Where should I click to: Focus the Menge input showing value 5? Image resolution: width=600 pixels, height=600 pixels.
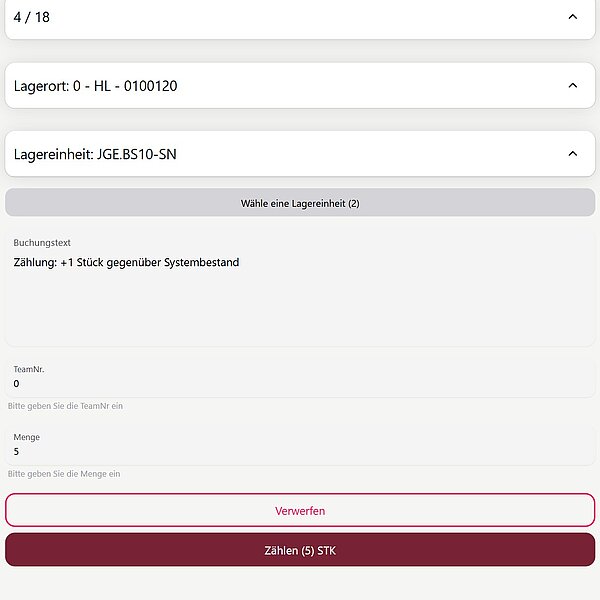[300, 452]
